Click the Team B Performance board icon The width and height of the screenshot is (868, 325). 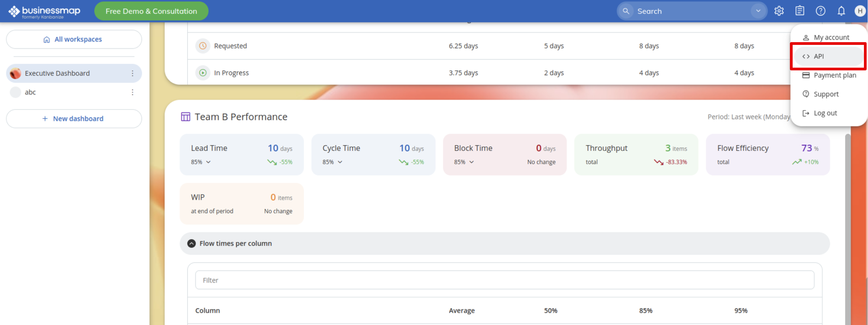pyautogui.click(x=185, y=117)
